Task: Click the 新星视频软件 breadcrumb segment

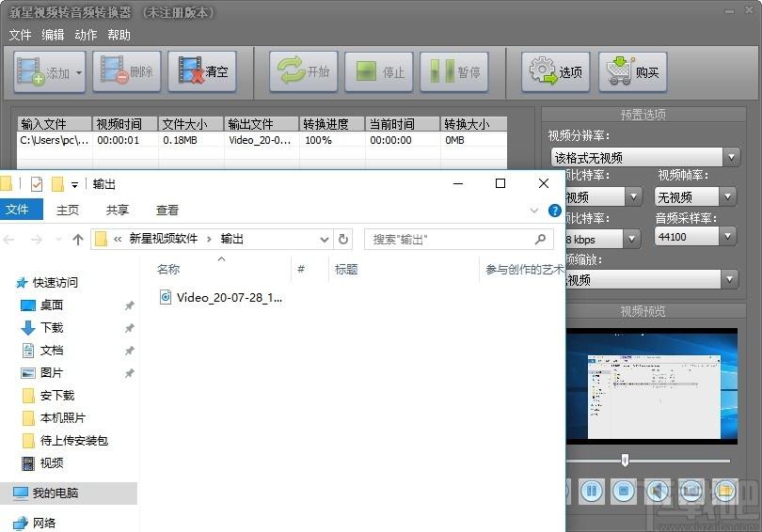Action: pos(164,239)
